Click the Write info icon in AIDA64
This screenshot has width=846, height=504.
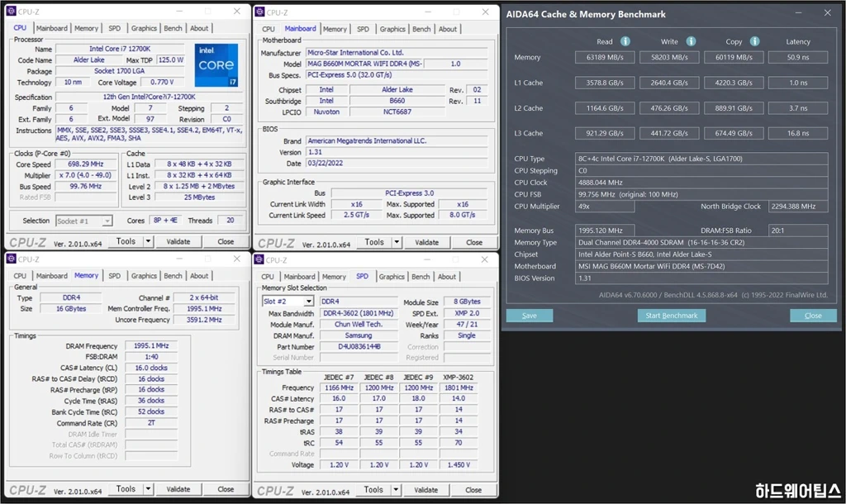click(691, 41)
